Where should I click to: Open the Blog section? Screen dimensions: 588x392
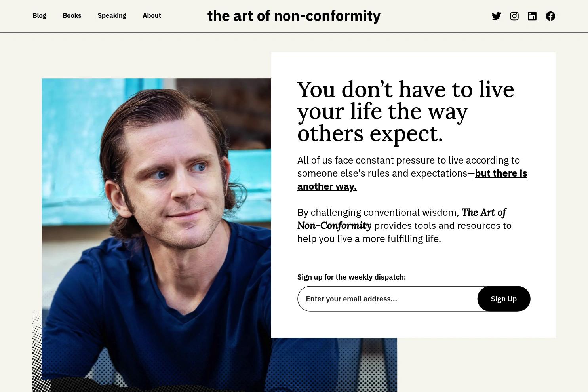pos(39,15)
